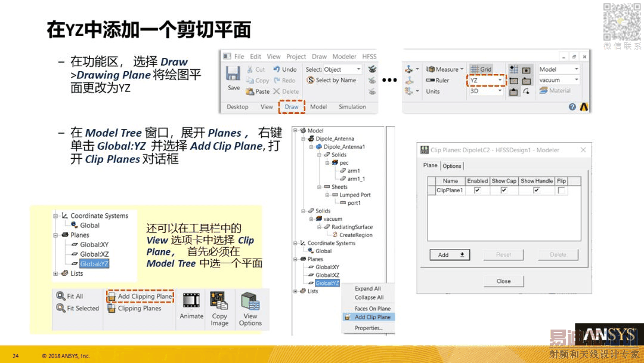Image resolution: width=644 pixels, height=363 pixels.
Task: Open the vacuum material dropdown
Action: coord(576,80)
